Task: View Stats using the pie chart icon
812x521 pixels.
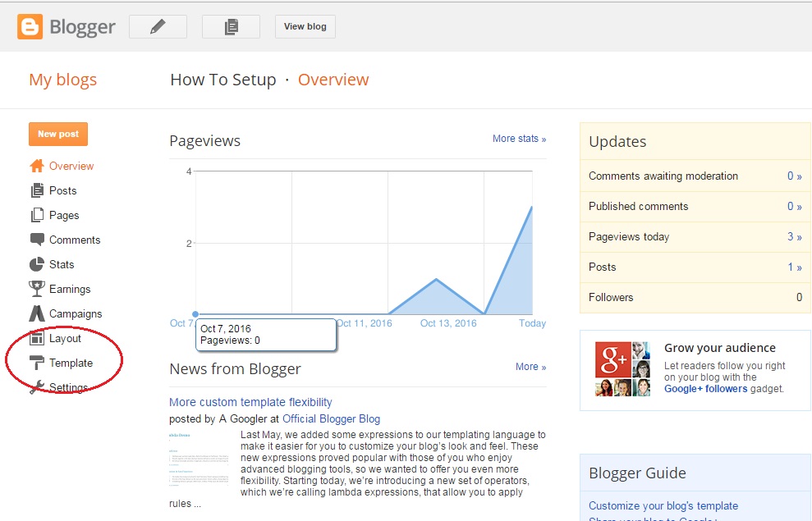Action: click(38, 264)
